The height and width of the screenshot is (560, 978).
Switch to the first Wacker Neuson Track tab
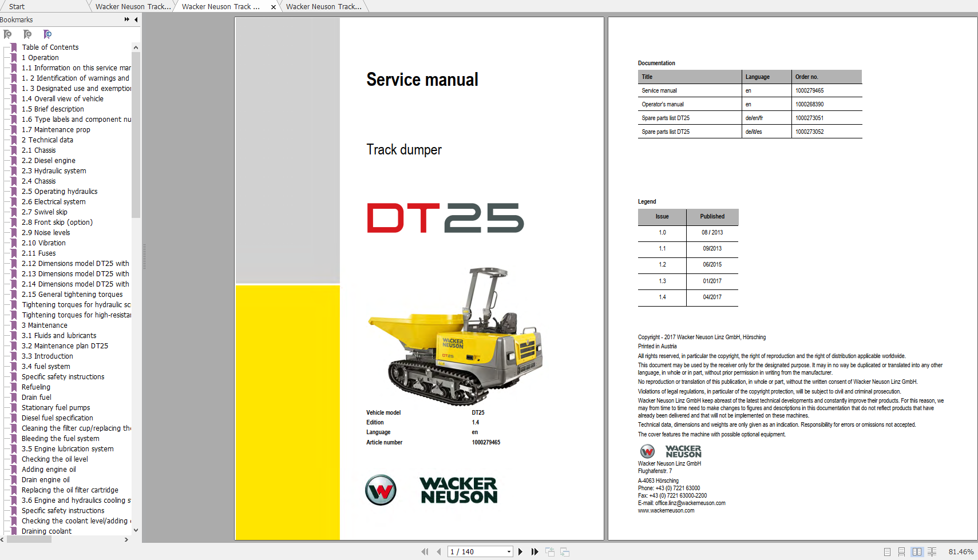pyautogui.click(x=133, y=6)
